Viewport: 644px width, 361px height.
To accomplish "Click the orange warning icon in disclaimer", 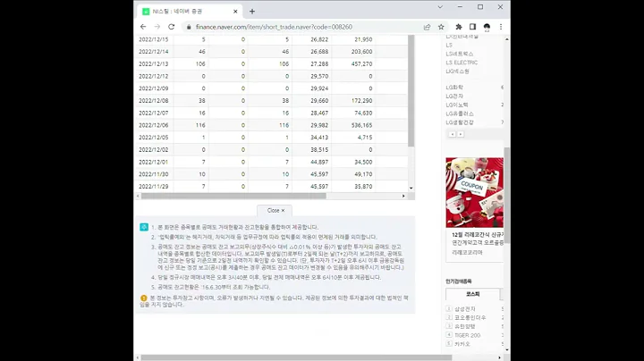I will point(143,298).
